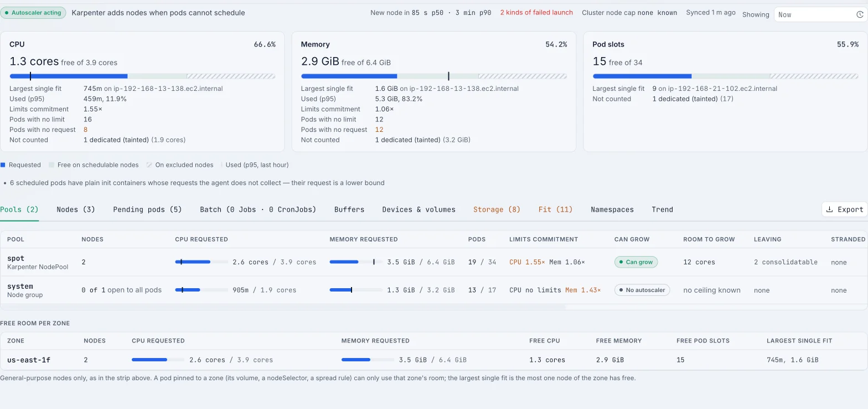Click the clock icon in the Showing field
868x409 pixels.
[860, 14]
